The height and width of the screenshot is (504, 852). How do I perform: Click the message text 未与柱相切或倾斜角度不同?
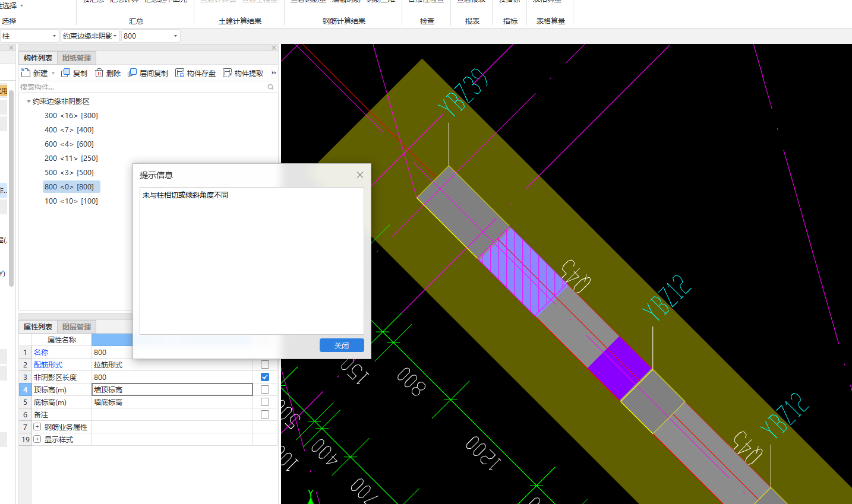(185, 195)
